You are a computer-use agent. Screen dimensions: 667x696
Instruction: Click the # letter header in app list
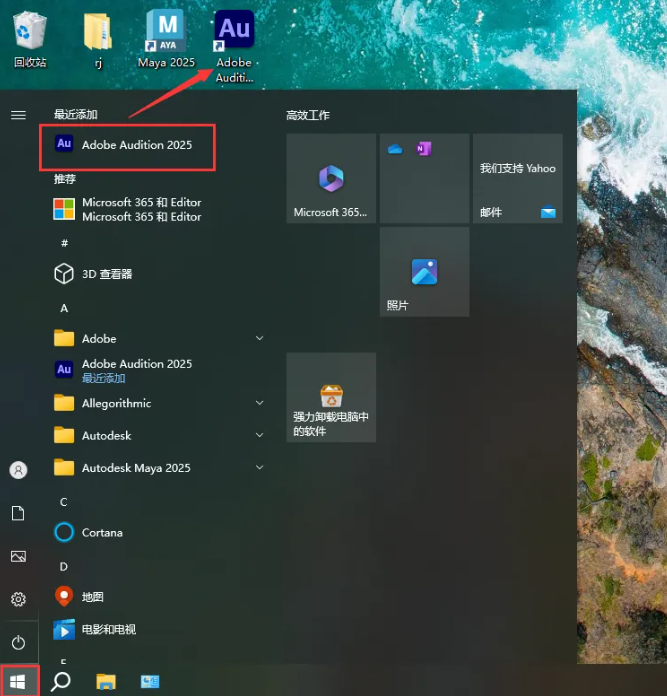click(x=64, y=243)
